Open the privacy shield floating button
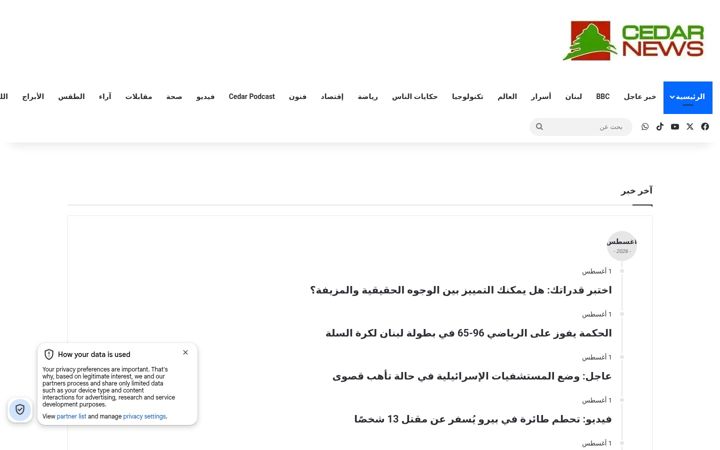This screenshot has width=720, height=450. click(20, 409)
